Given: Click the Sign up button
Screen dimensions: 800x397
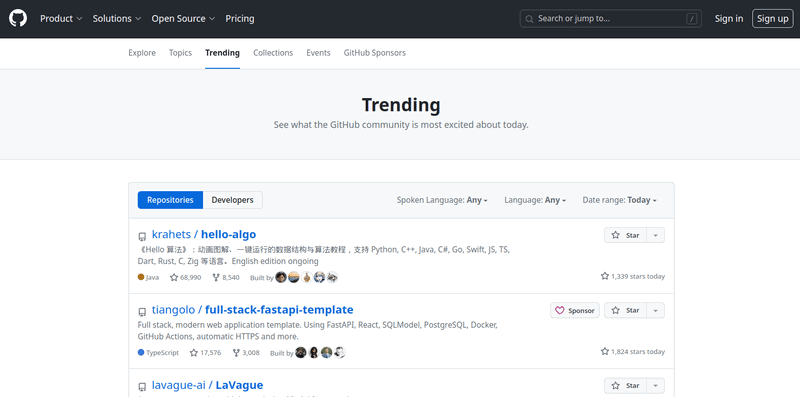Looking at the screenshot, I should click(x=772, y=19).
